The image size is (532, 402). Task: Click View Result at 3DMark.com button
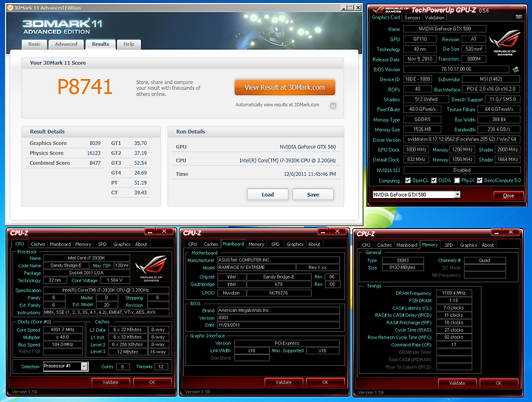click(284, 87)
